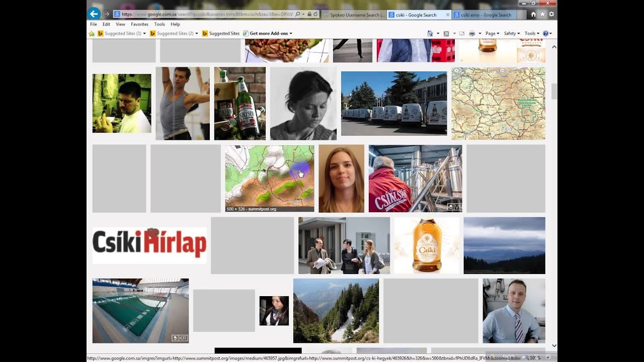The width and height of the screenshot is (644, 362).
Task: Select the search magnifier in address bar
Action: tap(297, 15)
